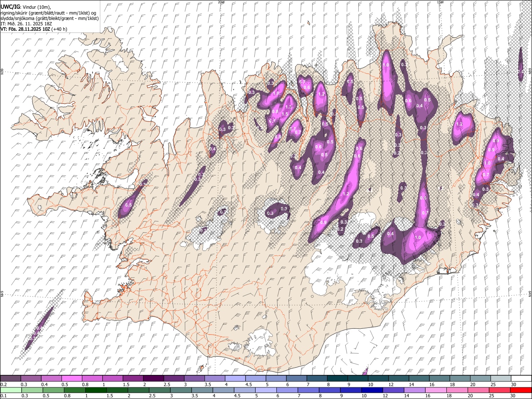Pick the darkest green 1–1.5 swatch, lower legend
Image resolution: width=532 pixels, height=399 pixels.
click(x=96, y=390)
